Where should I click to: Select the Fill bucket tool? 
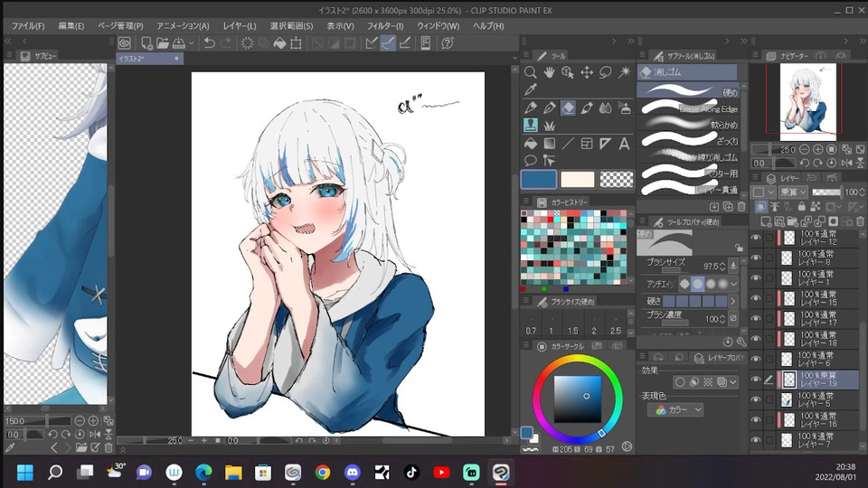531,144
